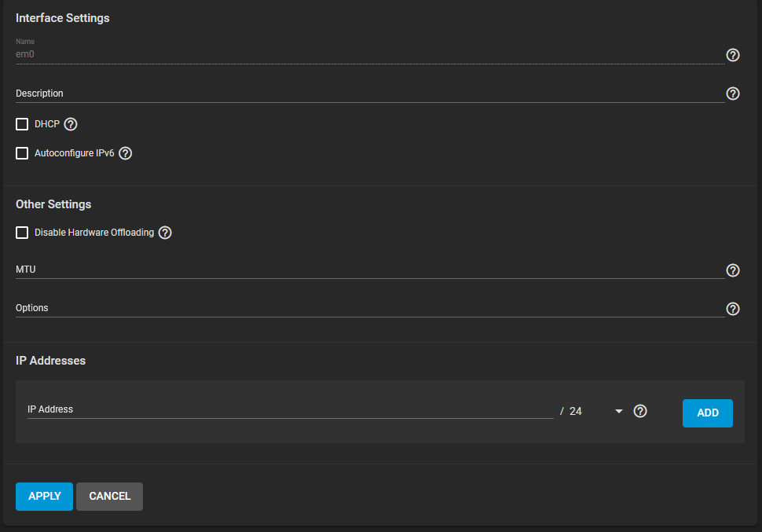Image resolution: width=762 pixels, height=532 pixels.
Task: Focus the Description input field
Action: click(x=370, y=94)
